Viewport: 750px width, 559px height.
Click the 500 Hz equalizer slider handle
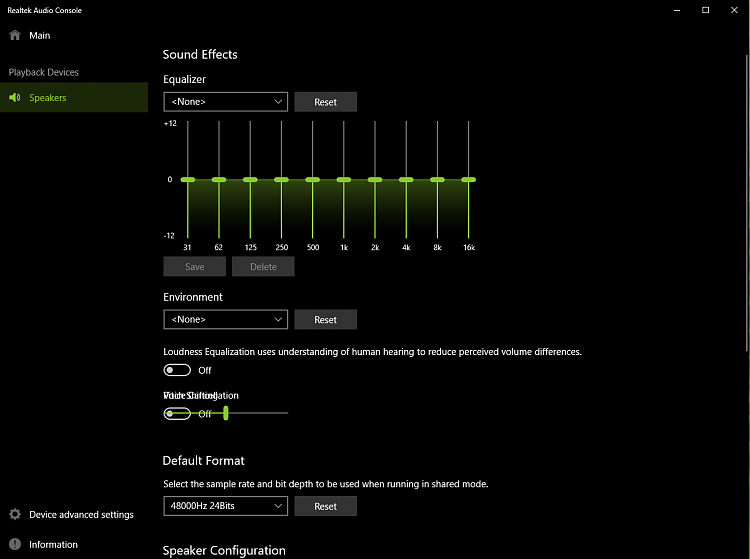tap(312, 180)
